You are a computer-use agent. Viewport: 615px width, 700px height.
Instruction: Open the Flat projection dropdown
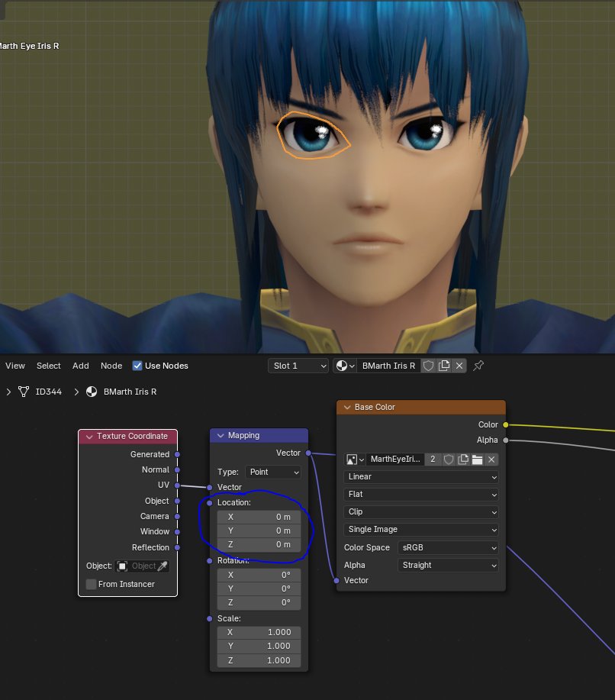421,494
